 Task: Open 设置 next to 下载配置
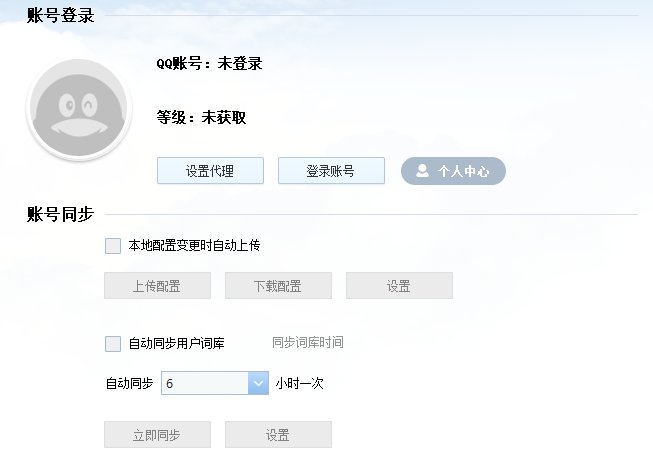point(399,286)
